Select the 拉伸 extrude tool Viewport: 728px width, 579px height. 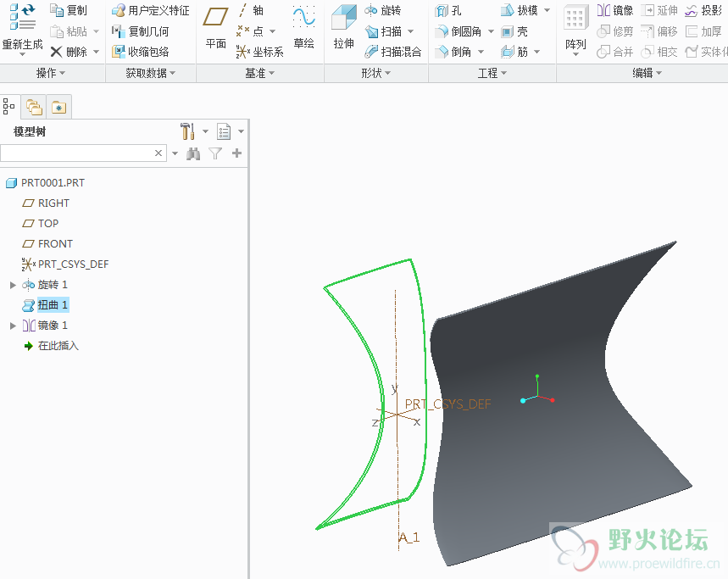(x=344, y=27)
